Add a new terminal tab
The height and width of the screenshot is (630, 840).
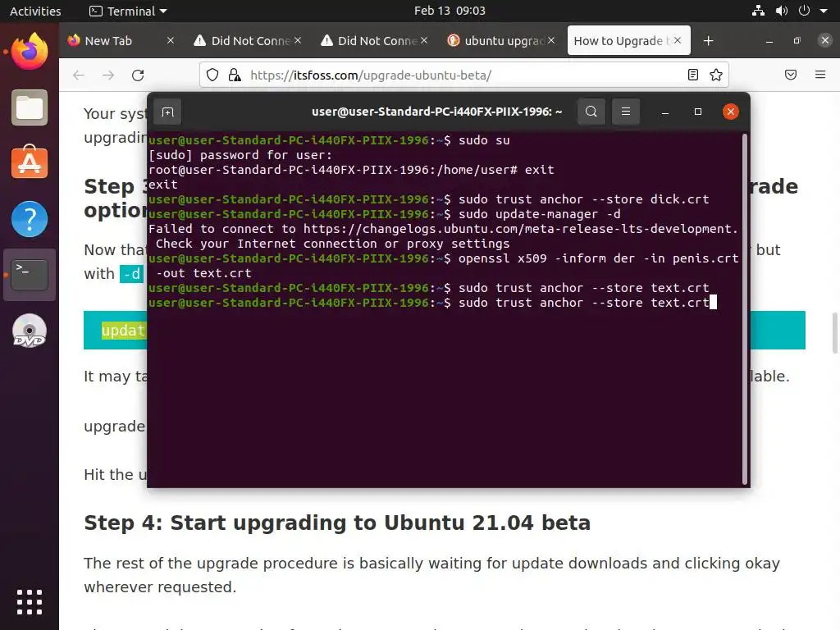click(167, 112)
